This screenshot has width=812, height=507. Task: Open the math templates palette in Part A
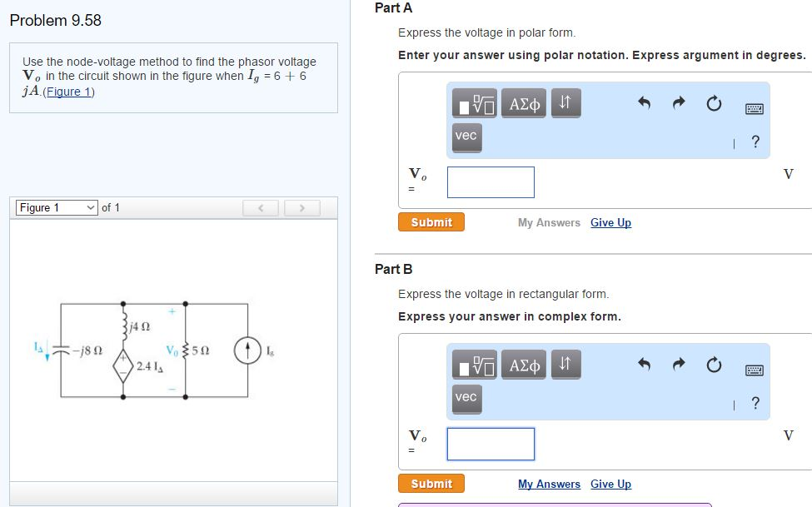point(476,104)
